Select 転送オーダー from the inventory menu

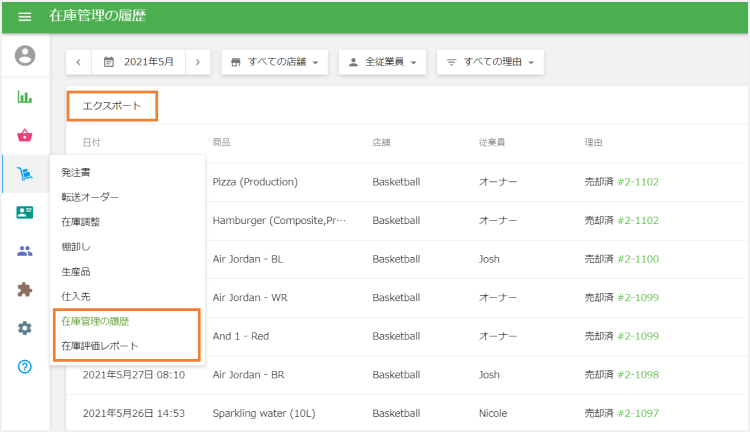pyautogui.click(x=90, y=197)
